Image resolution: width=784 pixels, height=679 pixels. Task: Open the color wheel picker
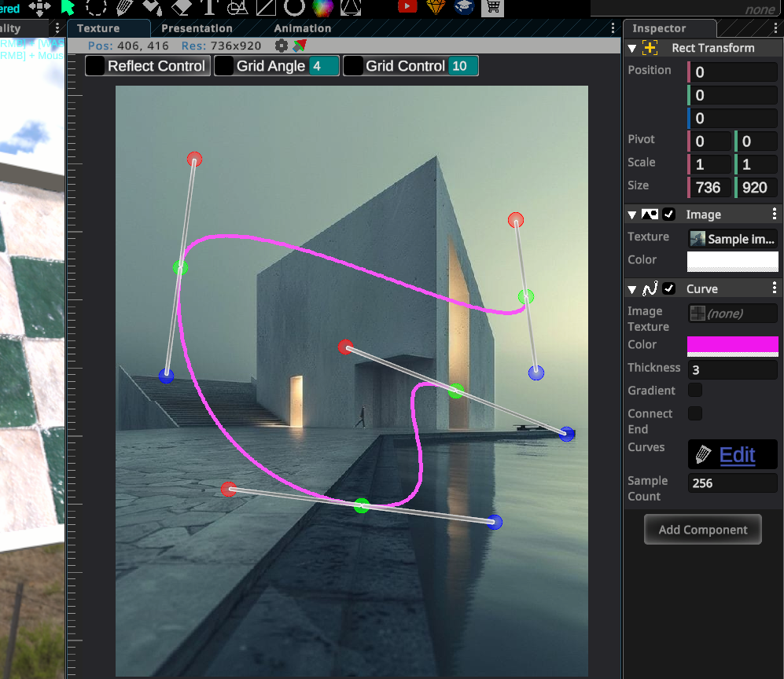coord(322,7)
